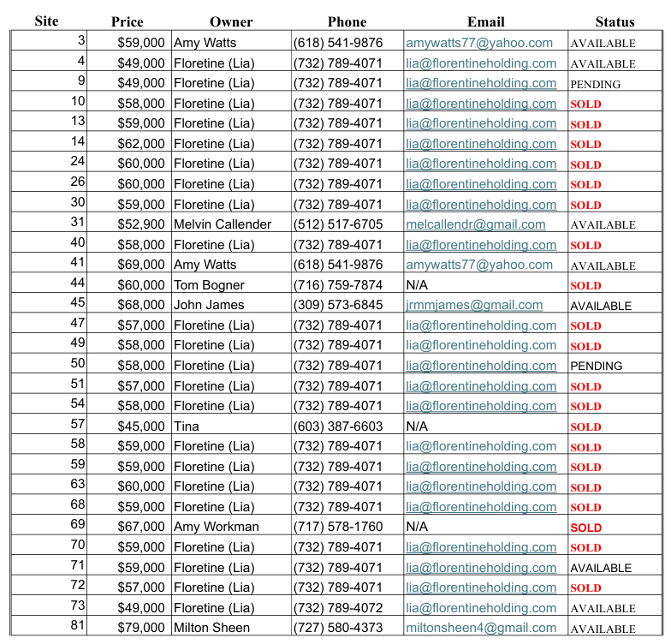This screenshot has width=671, height=644.
Task: Click the Phone column header
Action: (x=347, y=22)
